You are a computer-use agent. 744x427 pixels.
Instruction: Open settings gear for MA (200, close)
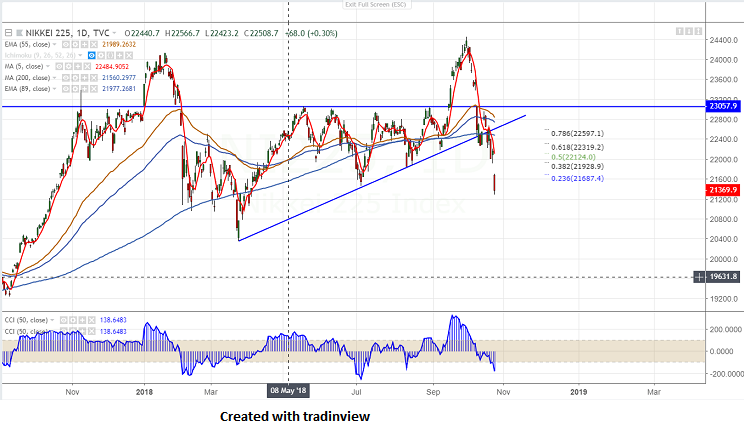click(75, 78)
